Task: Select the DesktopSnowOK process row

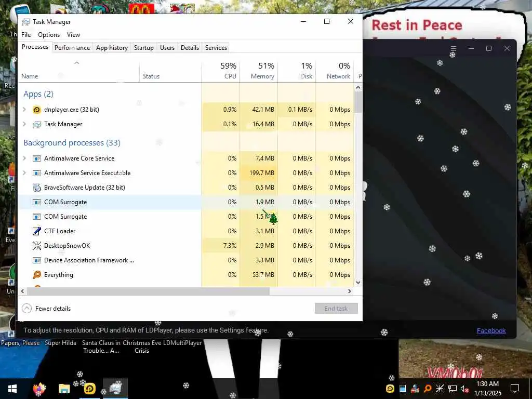Action: (x=186, y=246)
